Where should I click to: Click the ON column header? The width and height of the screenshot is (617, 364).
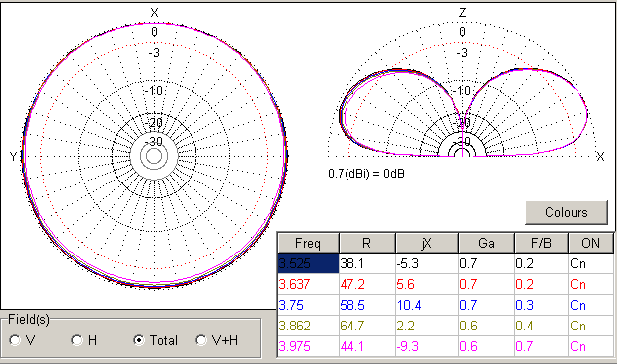point(590,243)
